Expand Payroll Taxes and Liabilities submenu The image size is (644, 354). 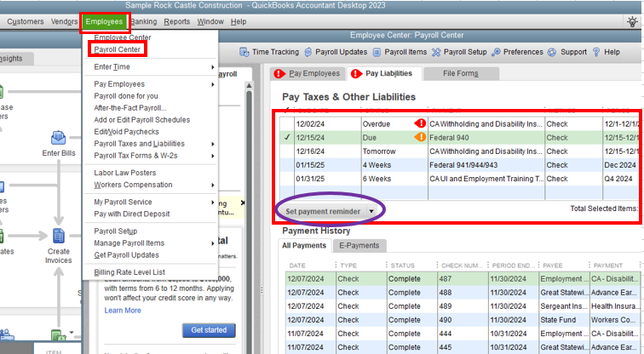(x=213, y=144)
